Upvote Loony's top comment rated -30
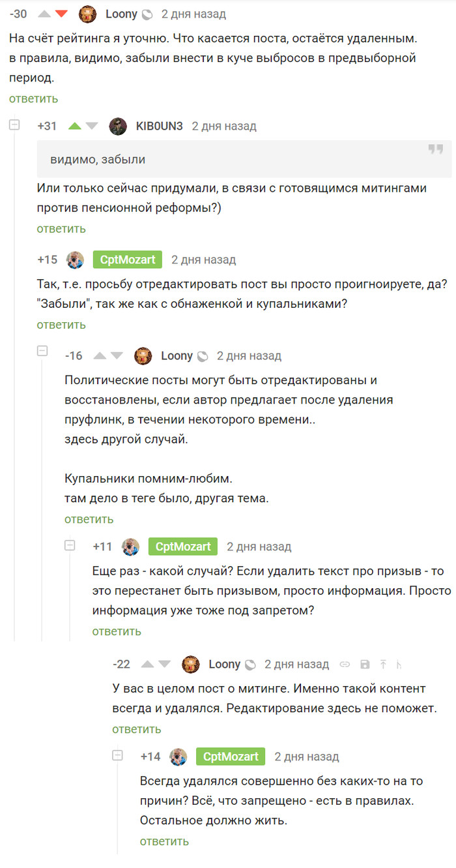Image resolution: width=456 pixels, height=868 pixels. pos(44,14)
